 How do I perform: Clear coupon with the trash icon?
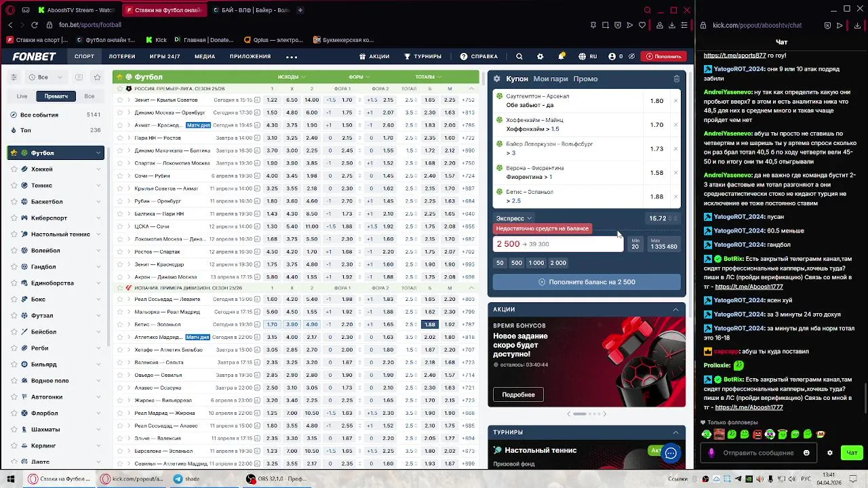pyautogui.click(x=676, y=79)
